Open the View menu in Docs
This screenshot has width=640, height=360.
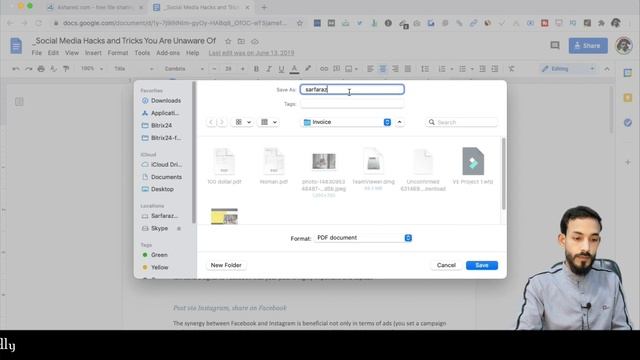click(72, 53)
